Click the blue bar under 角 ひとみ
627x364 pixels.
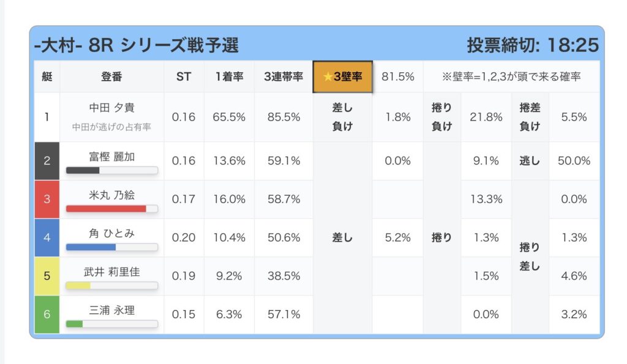91,247
